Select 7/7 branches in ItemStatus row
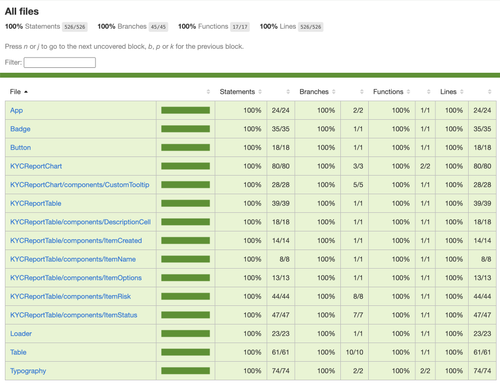The width and height of the screenshot is (500, 383). point(358,315)
